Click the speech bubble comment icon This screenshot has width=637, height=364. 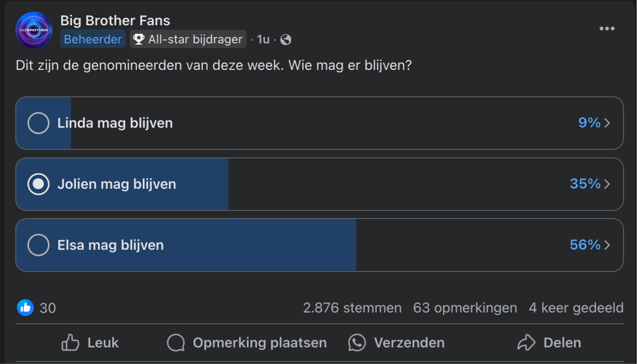coord(176,343)
